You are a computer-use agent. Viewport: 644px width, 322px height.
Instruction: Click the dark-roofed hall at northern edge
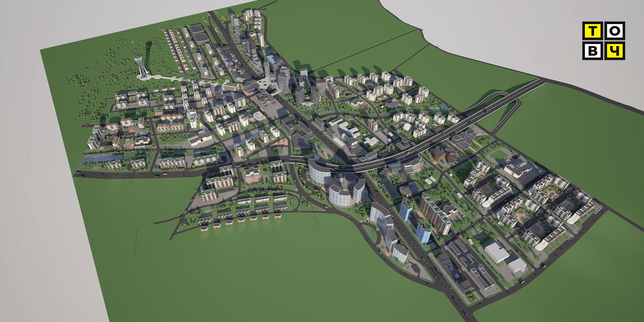[200, 35]
